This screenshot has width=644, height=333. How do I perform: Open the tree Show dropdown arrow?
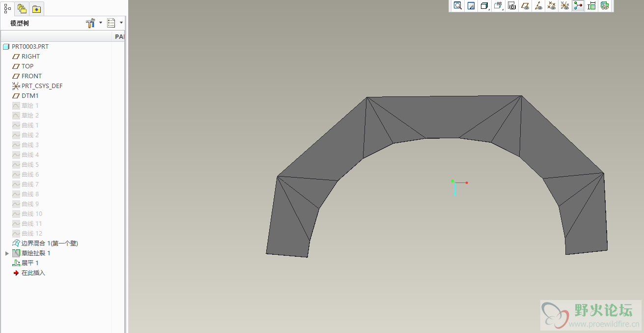(121, 23)
